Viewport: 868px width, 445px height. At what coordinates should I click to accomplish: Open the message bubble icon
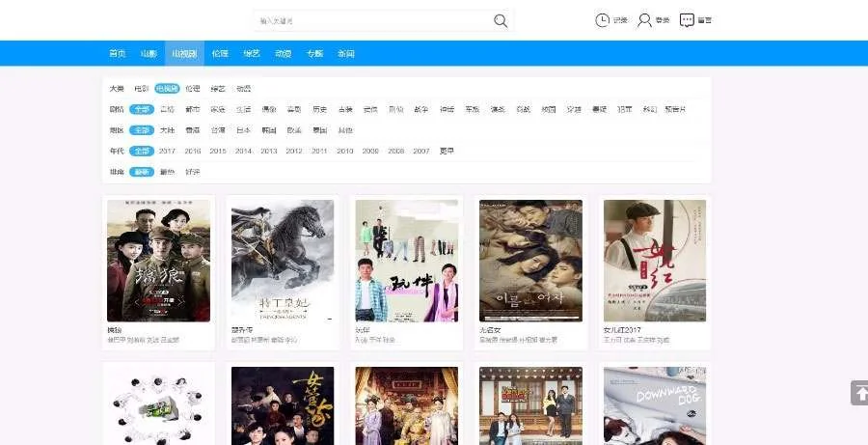tap(687, 20)
